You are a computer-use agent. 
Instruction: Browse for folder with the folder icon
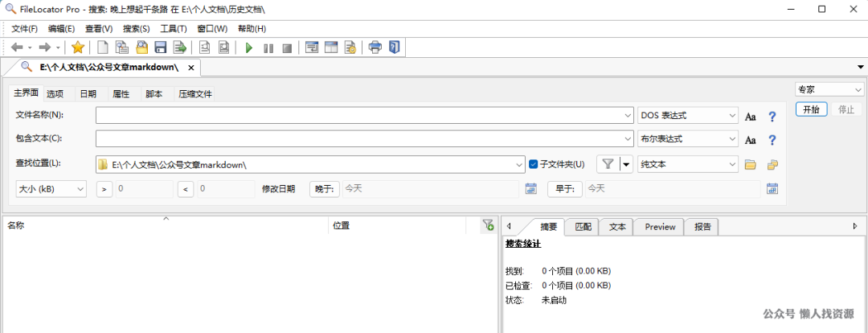(x=750, y=164)
